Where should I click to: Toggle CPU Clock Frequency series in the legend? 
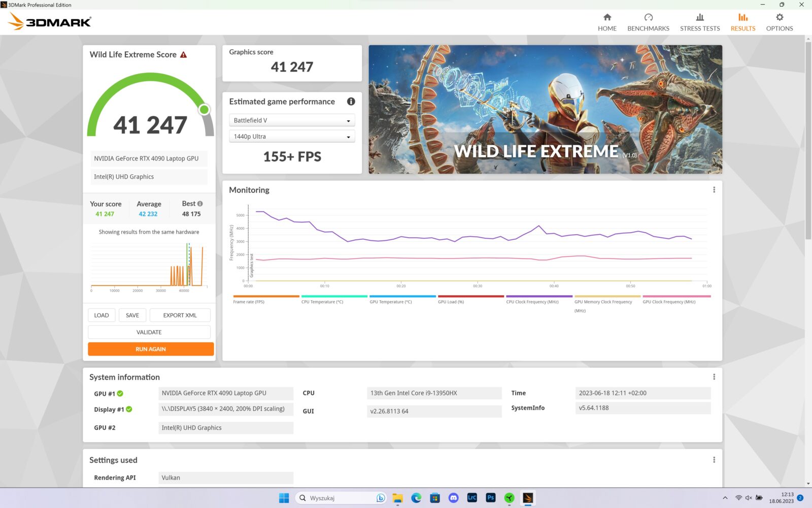click(532, 302)
